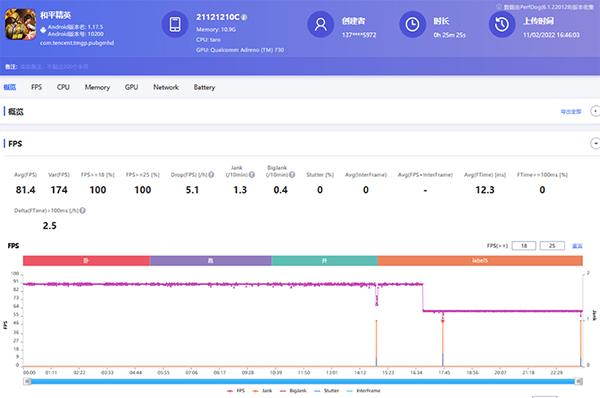Select the red label segment above chart

pos(86,261)
